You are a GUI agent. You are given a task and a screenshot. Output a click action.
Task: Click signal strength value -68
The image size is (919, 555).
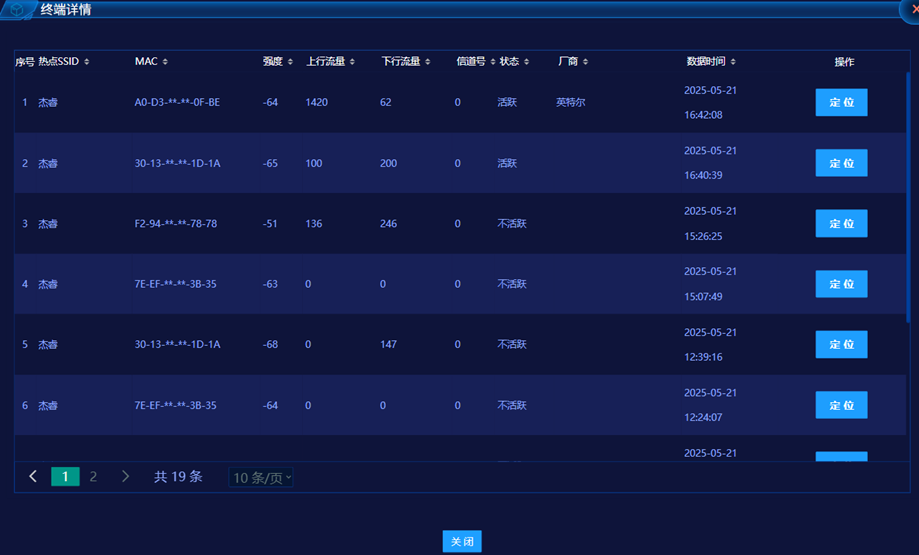coord(270,345)
